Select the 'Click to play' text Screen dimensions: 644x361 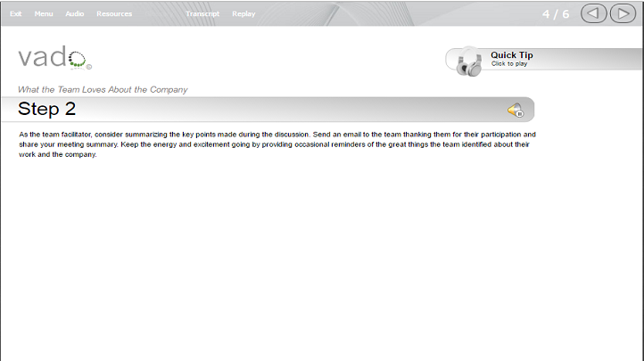coord(509,63)
